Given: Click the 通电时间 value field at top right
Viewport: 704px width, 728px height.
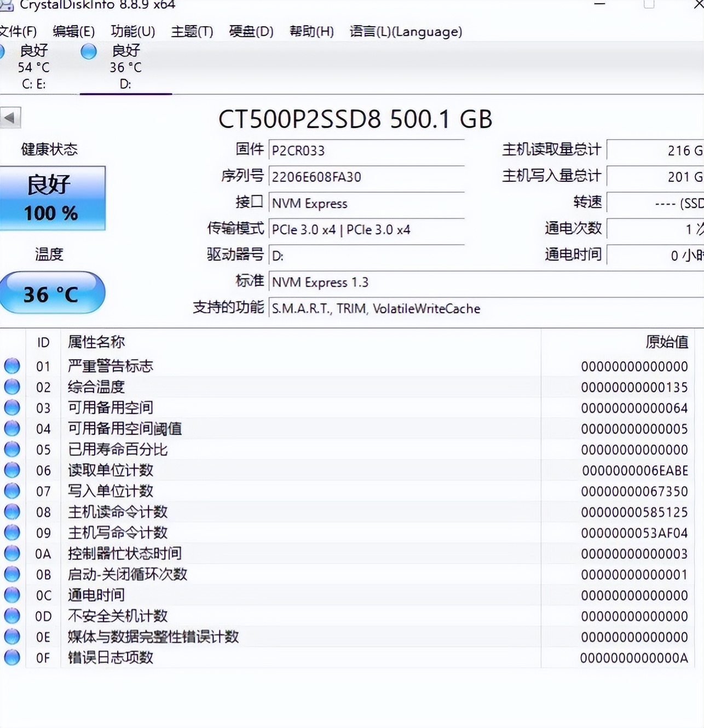Looking at the screenshot, I should [655, 256].
